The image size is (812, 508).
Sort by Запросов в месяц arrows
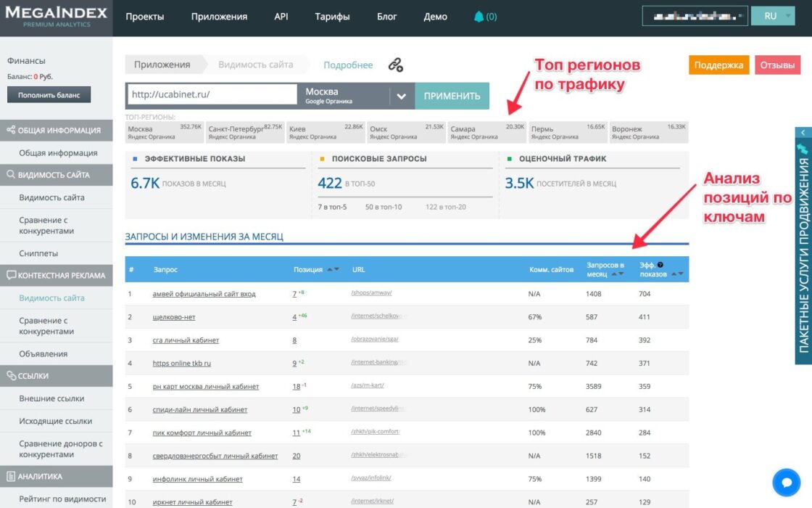click(x=617, y=274)
